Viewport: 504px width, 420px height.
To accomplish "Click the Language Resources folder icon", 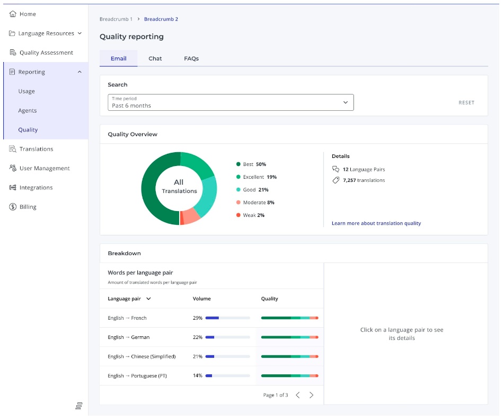I will (x=12, y=33).
